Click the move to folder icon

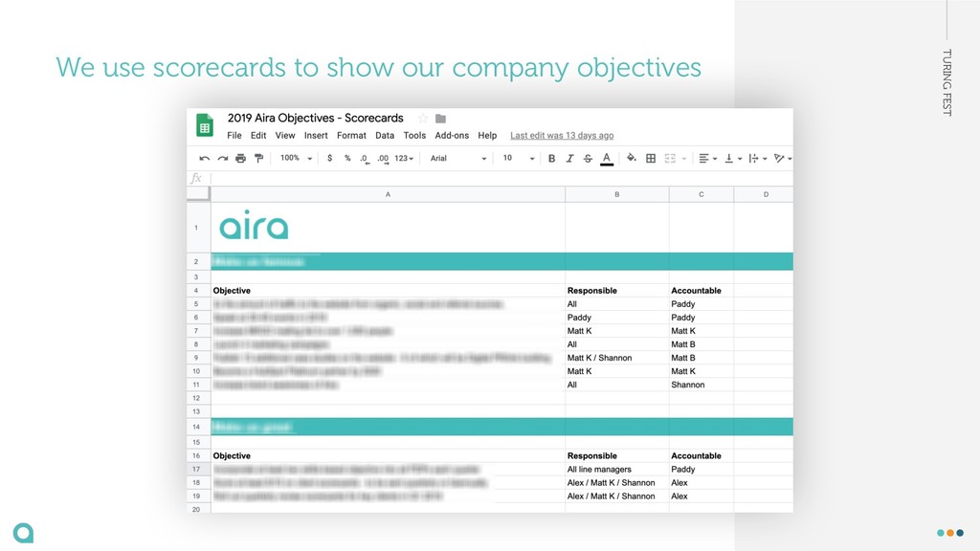(x=440, y=119)
